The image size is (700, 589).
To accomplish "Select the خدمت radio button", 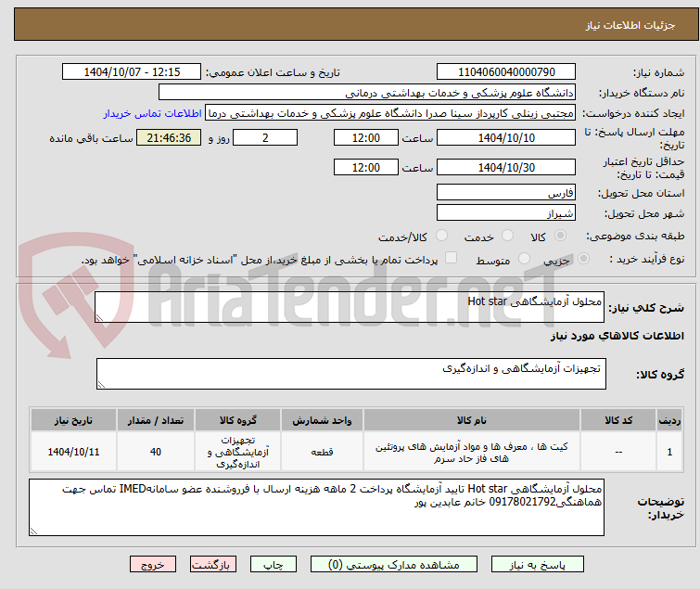I will click(x=507, y=236).
